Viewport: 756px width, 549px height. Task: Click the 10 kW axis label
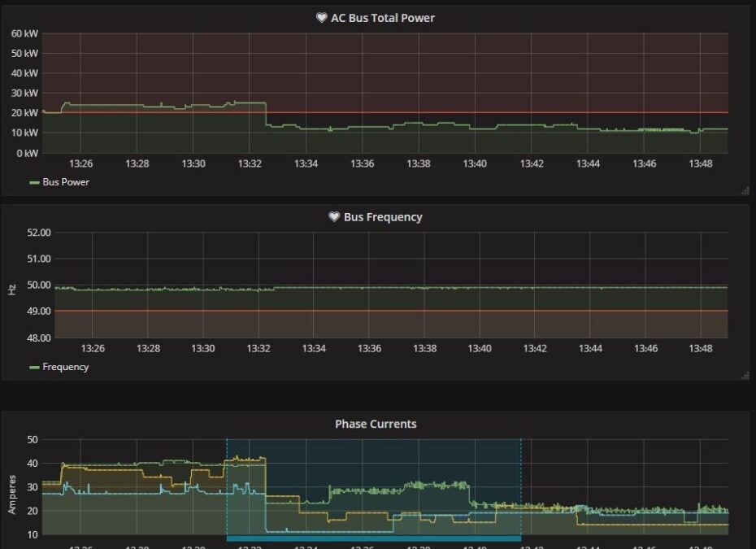[24, 133]
